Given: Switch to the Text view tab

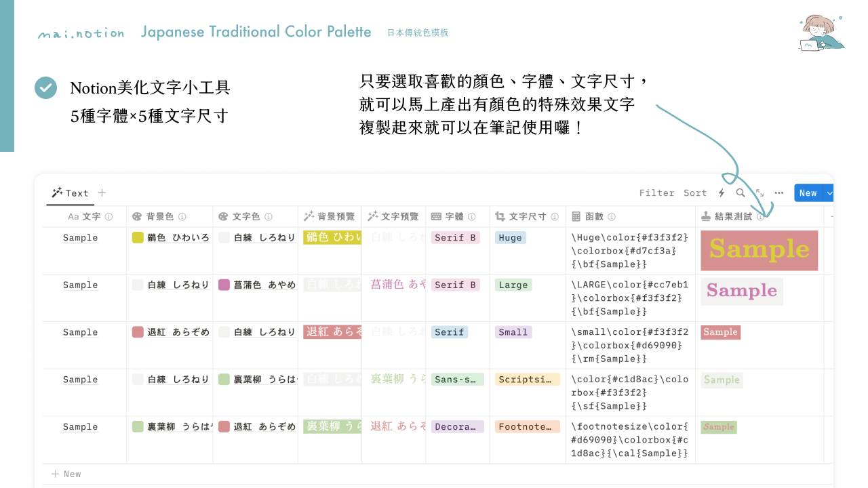Looking at the screenshot, I should [70, 193].
